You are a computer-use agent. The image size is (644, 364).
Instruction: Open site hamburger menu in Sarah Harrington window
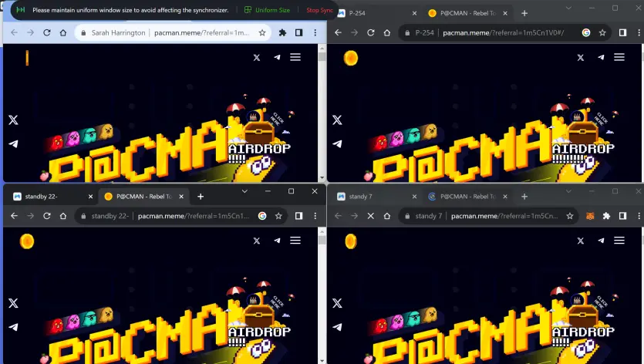295,57
